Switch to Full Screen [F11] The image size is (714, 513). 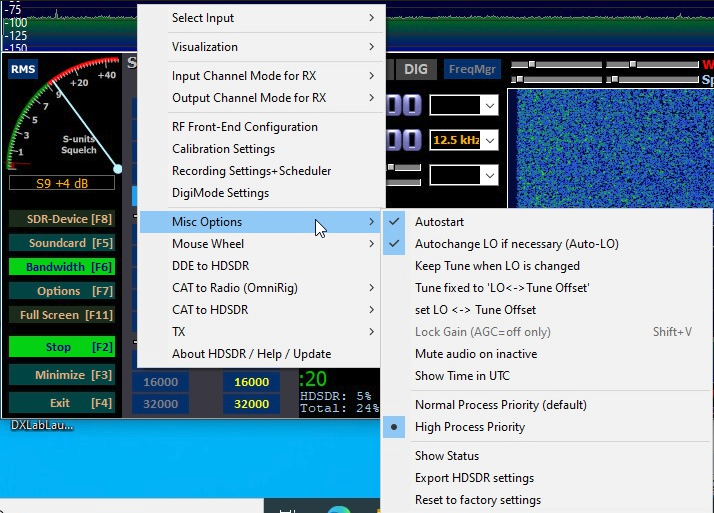pyautogui.click(x=62, y=315)
